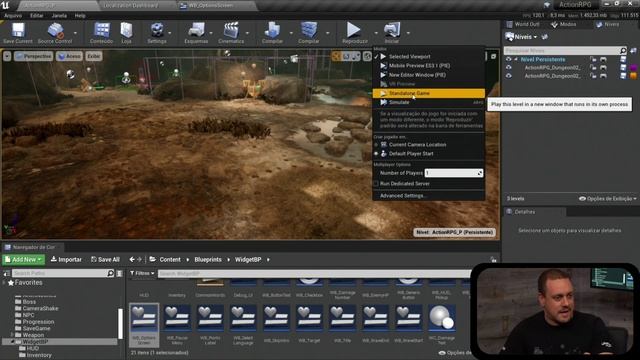Click the purple color swatch on Dungeon02 level
The width and height of the screenshot is (640, 360).
point(633,68)
